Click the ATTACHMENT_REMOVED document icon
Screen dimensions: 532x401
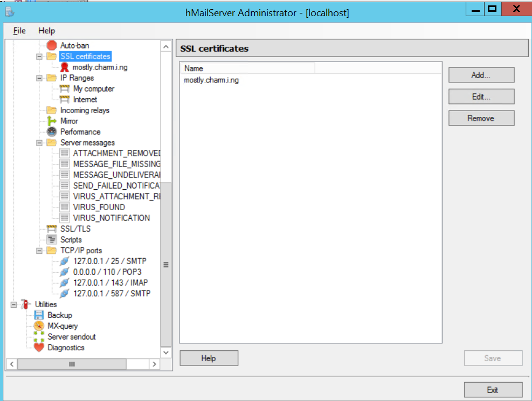pyautogui.click(x=65, y=154)
